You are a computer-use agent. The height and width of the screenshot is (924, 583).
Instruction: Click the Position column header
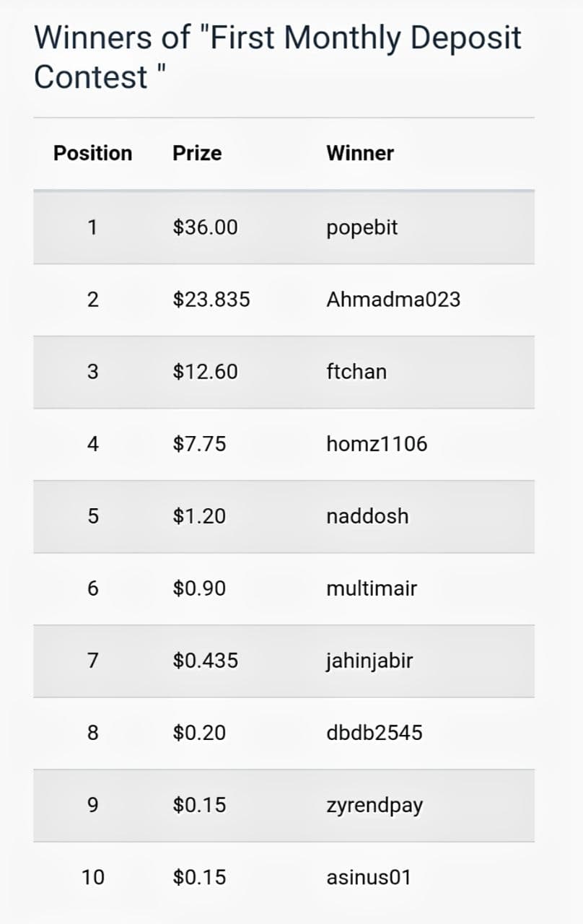click(x=93, y=153)
